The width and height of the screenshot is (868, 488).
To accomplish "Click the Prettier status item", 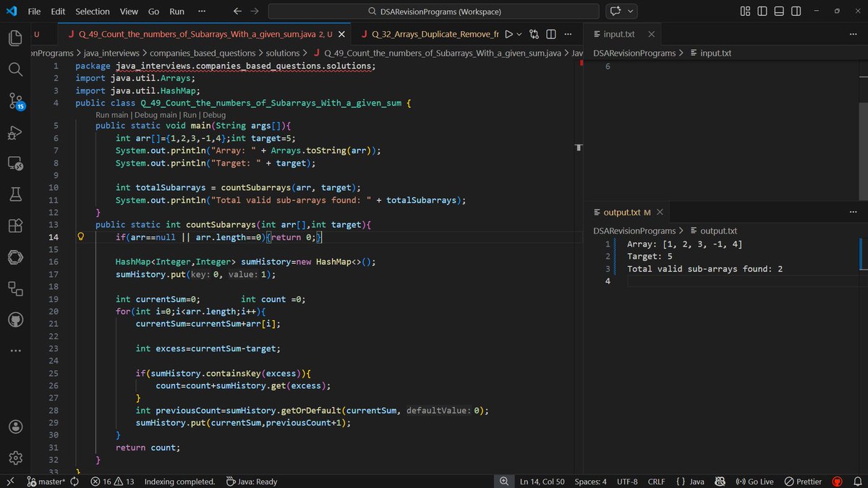I will pyautogui.click(x=803, y=481).
